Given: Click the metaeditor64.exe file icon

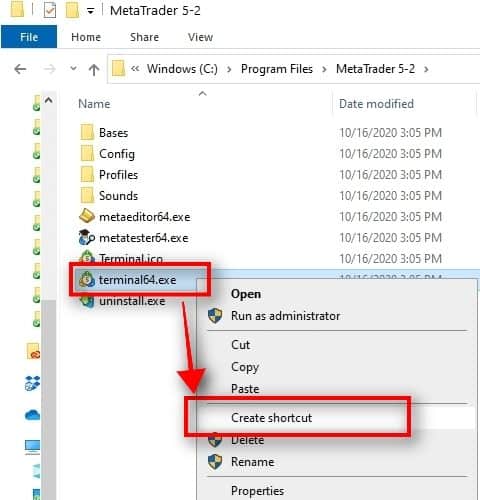Looking at the screenshot, I should tap(87, 216).
